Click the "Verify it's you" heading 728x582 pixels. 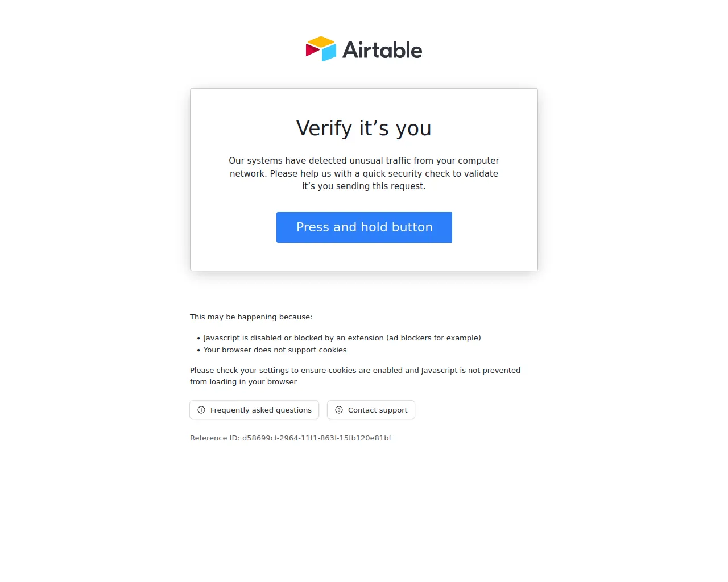[364, 128]
